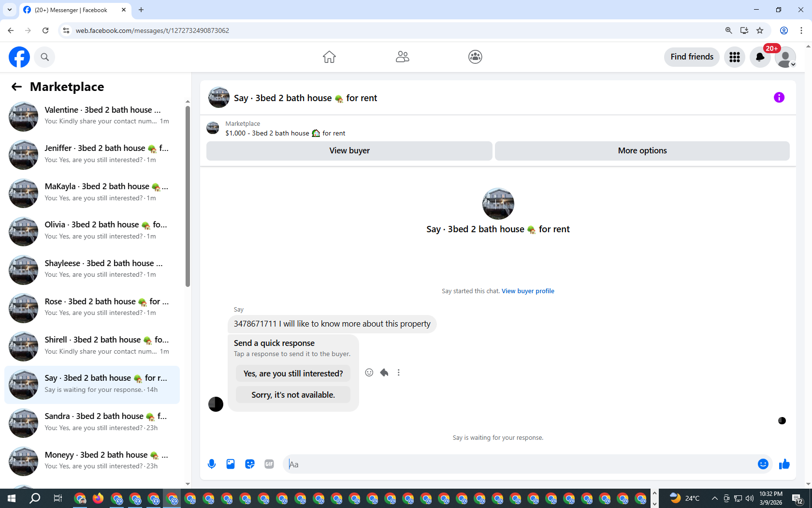
Task: Open a new browser tab
Action: coord(141,10)
